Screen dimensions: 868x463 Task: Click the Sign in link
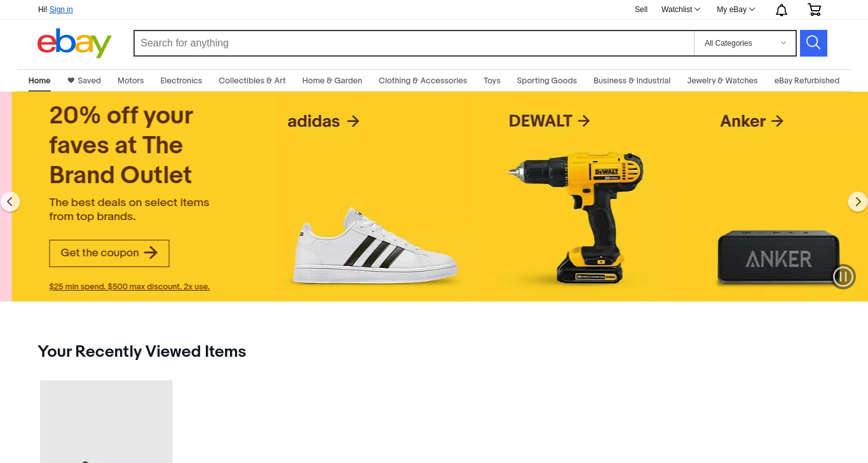61,10
